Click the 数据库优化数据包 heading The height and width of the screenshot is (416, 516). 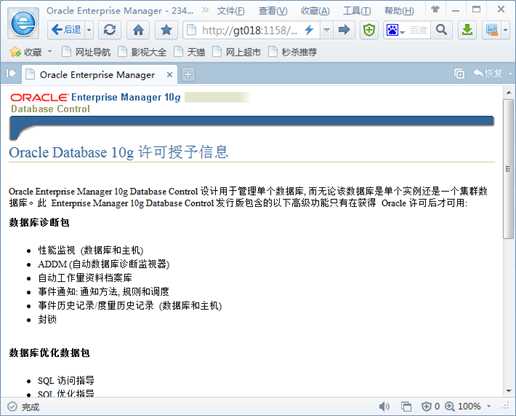[x=49, y=353]
